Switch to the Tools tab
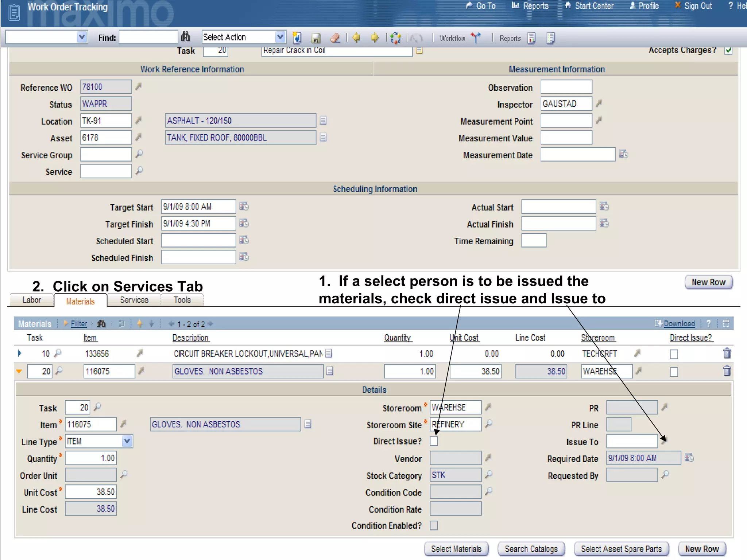747x560 pixels. tap(182, 300)
